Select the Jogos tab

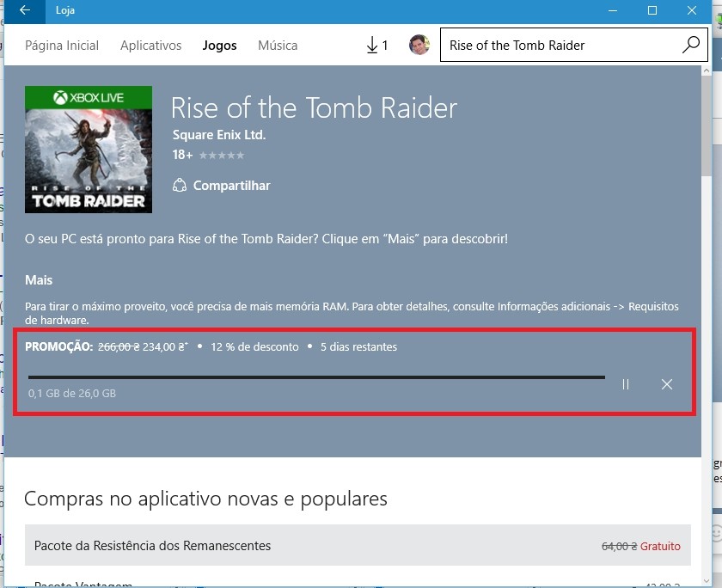[x=220, y=46]
